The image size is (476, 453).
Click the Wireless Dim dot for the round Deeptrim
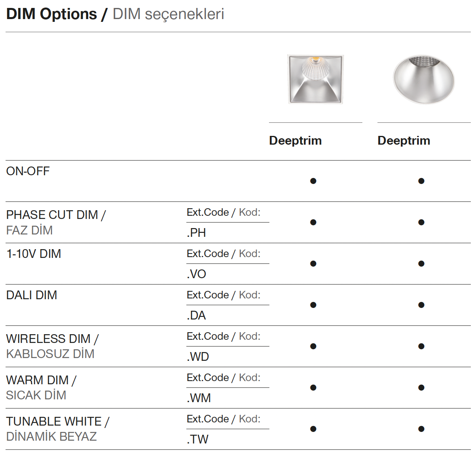(421, 347)
